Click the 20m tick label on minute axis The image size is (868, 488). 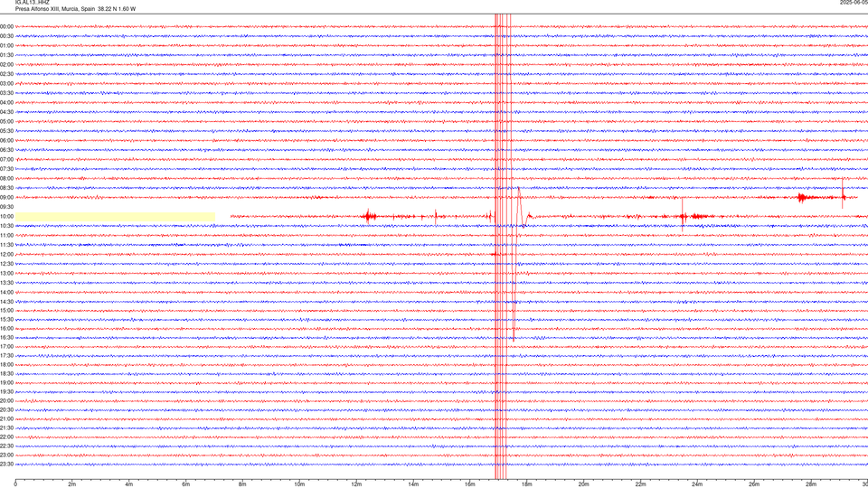coord(583,484)
